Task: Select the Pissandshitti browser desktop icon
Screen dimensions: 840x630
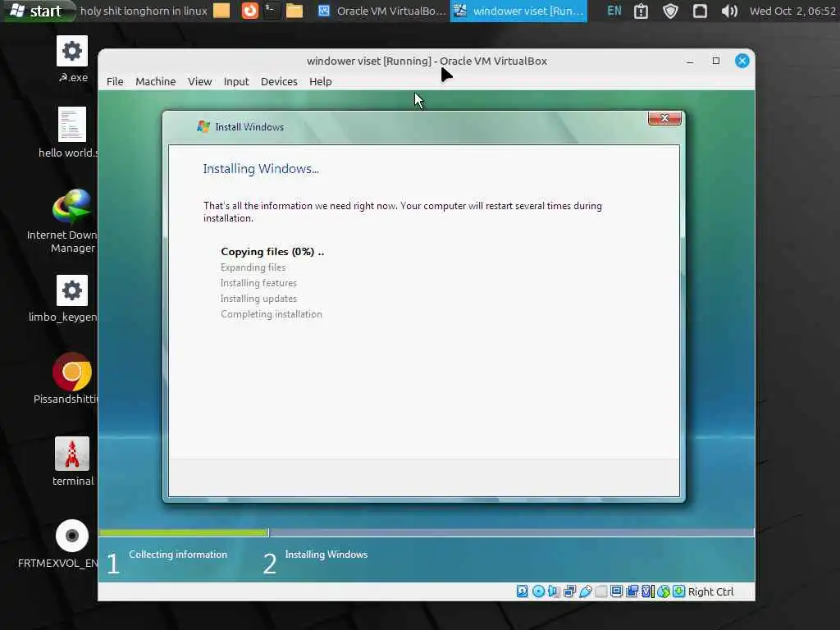Action: click(x=72, y=372)
